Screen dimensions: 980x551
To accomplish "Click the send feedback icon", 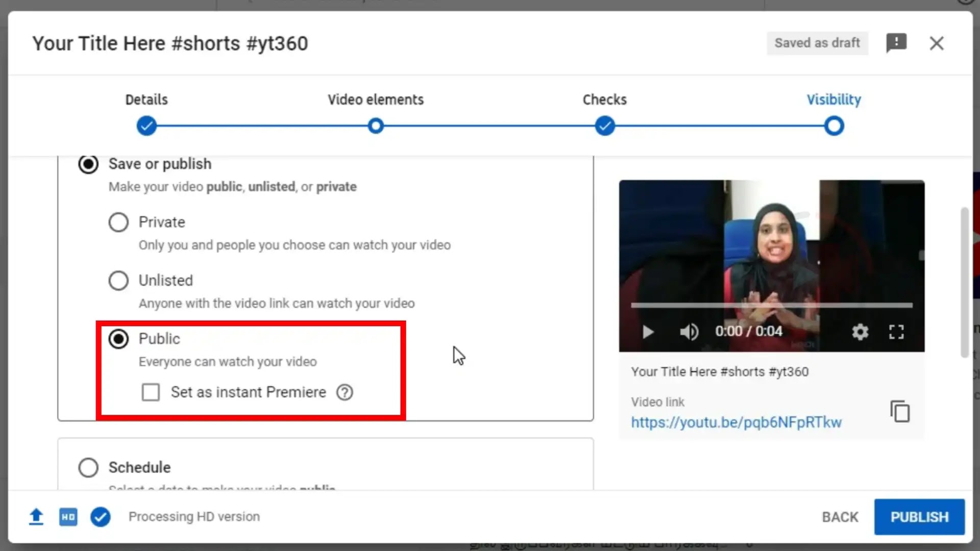I will pos(896,43).
